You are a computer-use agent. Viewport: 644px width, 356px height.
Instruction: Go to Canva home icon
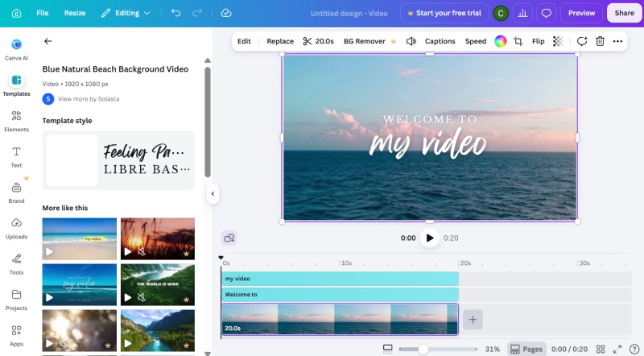coord(16,13)
